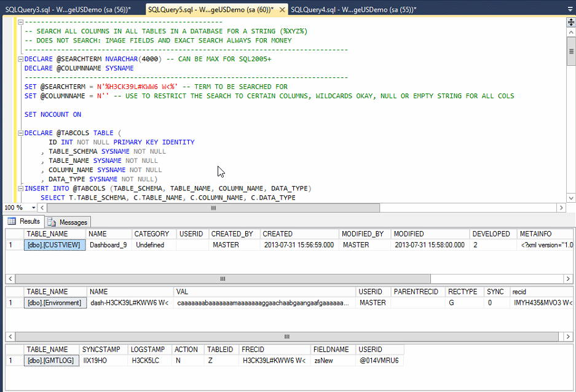Switch to the SQLQuery3.sql tab
576x392 pixels.
tap(68, 9)
